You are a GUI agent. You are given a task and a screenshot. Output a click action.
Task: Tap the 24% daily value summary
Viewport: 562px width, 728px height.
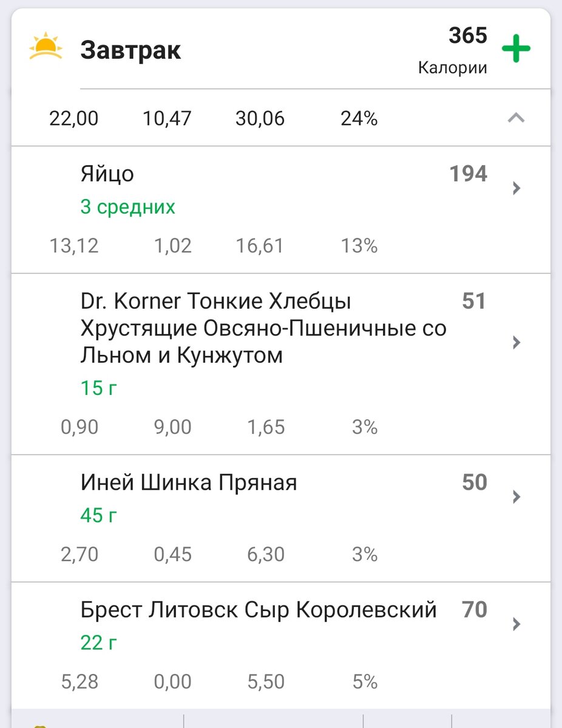pos(359,118)
